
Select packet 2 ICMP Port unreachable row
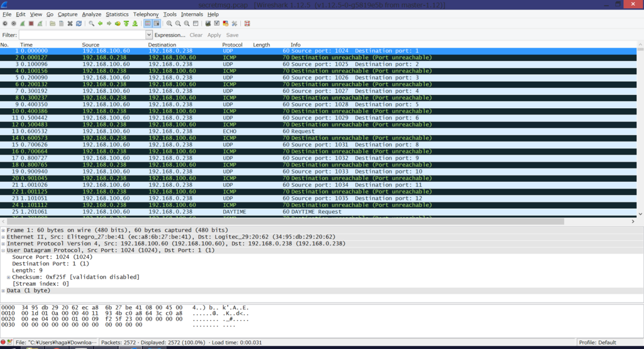tap(318, 57)
